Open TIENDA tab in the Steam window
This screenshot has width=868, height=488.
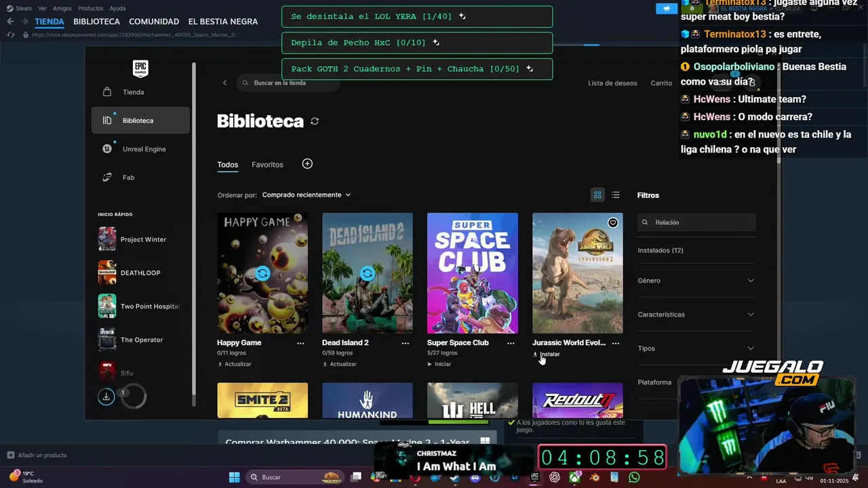(x=50, y=22)
